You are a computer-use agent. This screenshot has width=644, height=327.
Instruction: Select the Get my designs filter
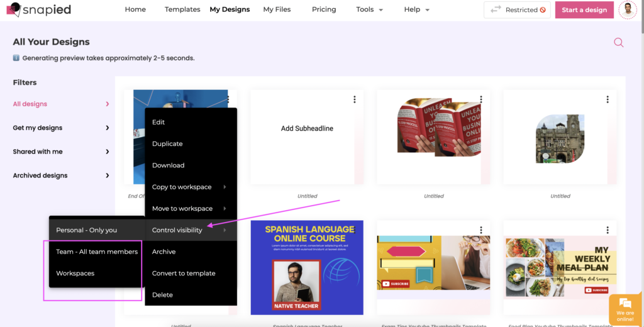coord(61,128)
